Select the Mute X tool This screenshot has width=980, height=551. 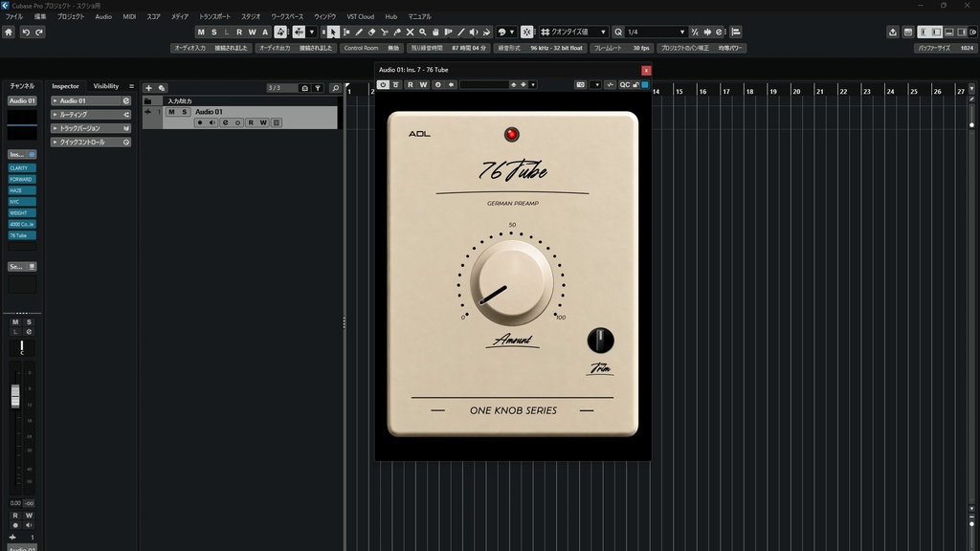410,32
